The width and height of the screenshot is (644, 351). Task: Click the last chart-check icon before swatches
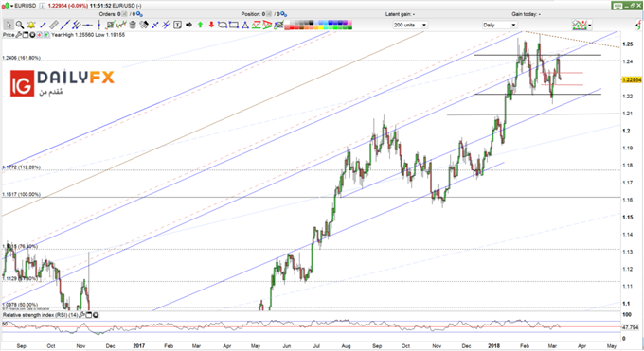[278, 25]
